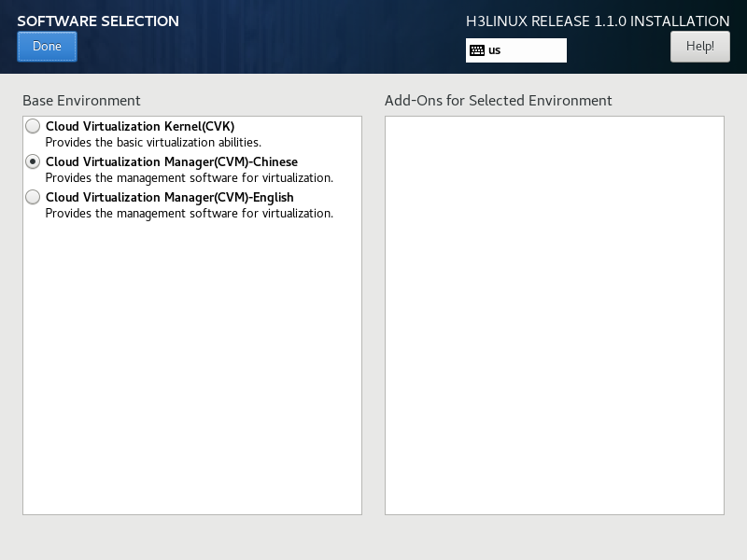The image size is (747, 560).
Task: Click 'H3LINUX RELEASE 1.1.0 INSTALLATION' title text
Action: point(598,21)
